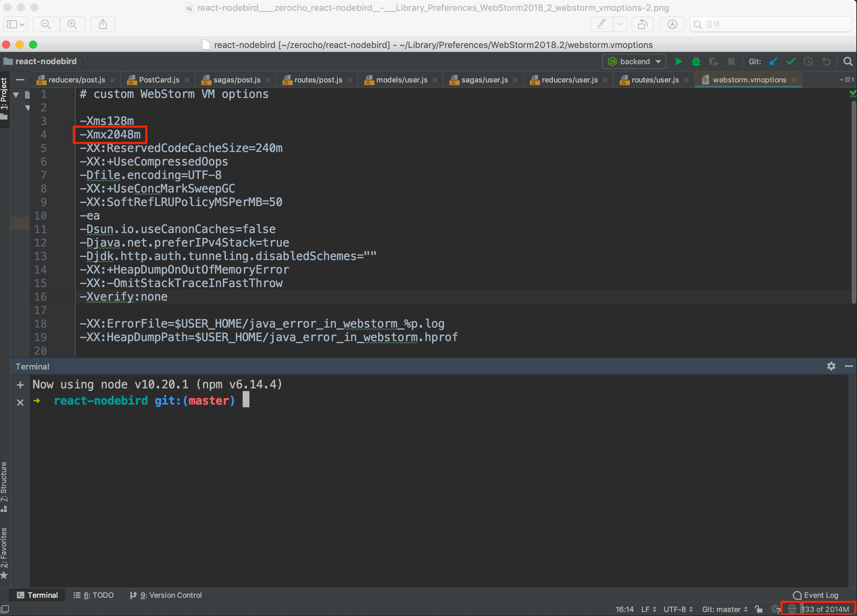Screen dimensions: 857x616
Task: Open Git history clock icon
Action: [x=808, y=61]
